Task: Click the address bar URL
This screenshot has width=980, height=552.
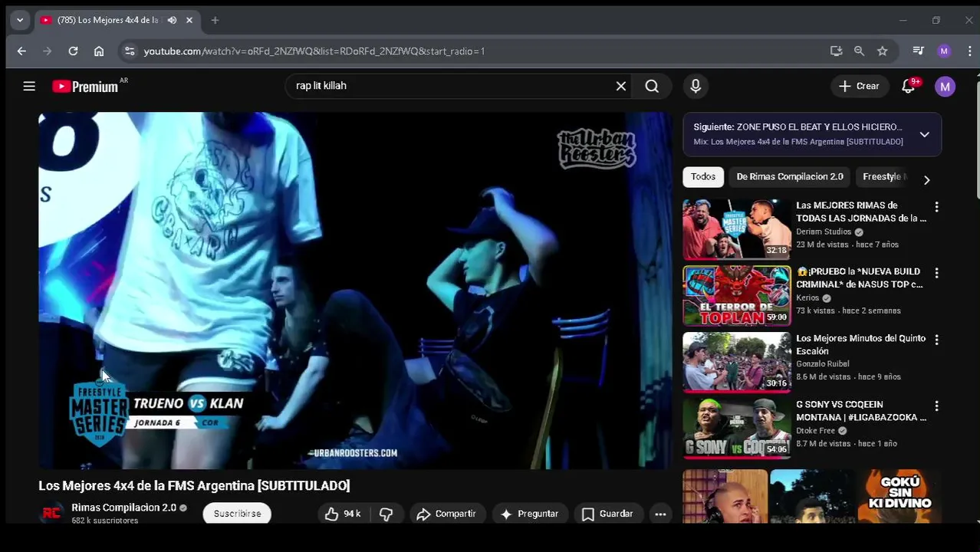Action: click(x=314, y=51)
